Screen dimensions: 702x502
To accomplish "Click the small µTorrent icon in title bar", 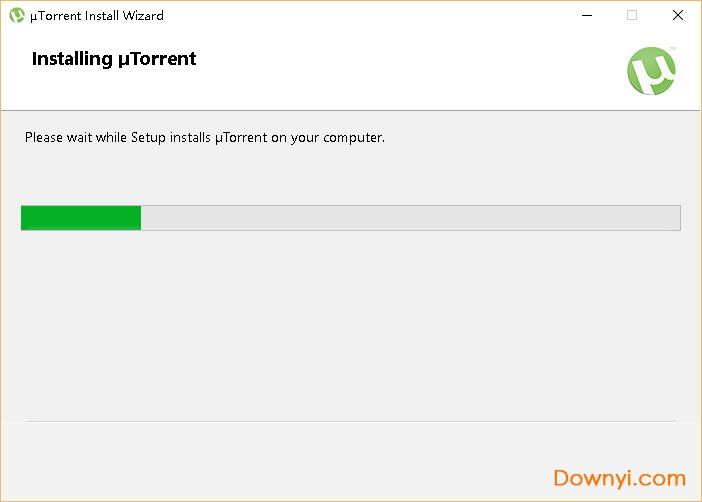I will coord(16,16).
